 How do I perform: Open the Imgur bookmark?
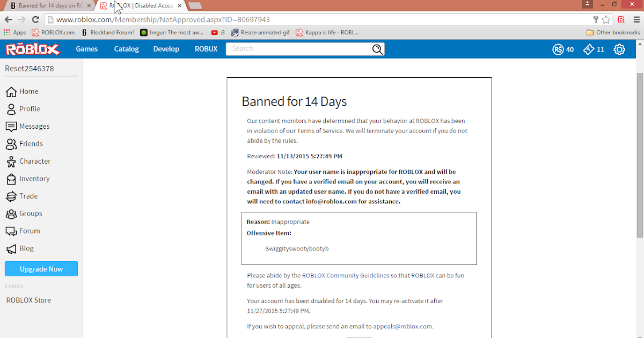[x=172, y=32]
